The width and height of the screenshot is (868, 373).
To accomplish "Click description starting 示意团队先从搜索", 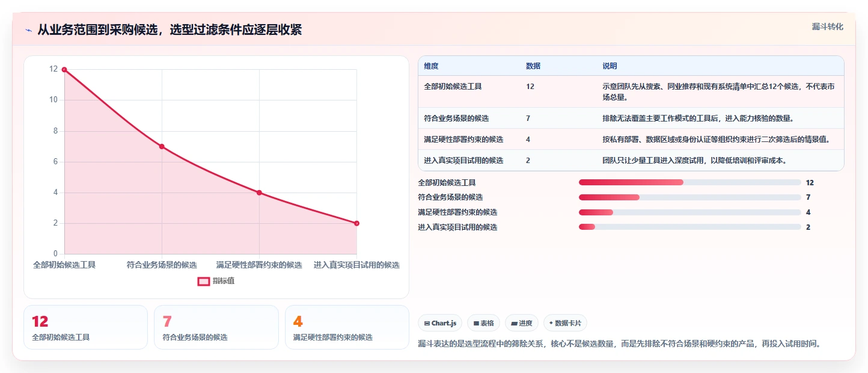I will 718,91.
